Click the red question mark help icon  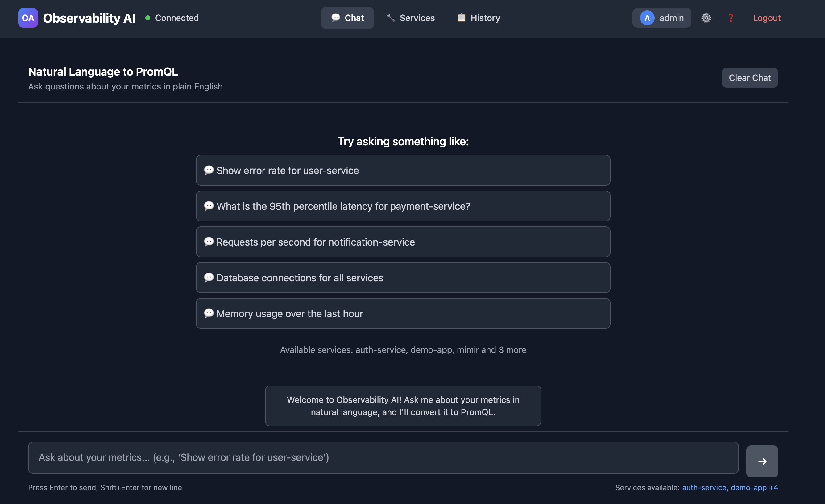[x=731, y=18]
